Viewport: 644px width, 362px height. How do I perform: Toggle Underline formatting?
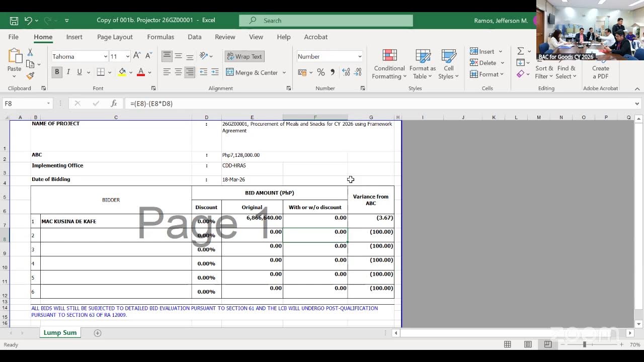(79, 72)
